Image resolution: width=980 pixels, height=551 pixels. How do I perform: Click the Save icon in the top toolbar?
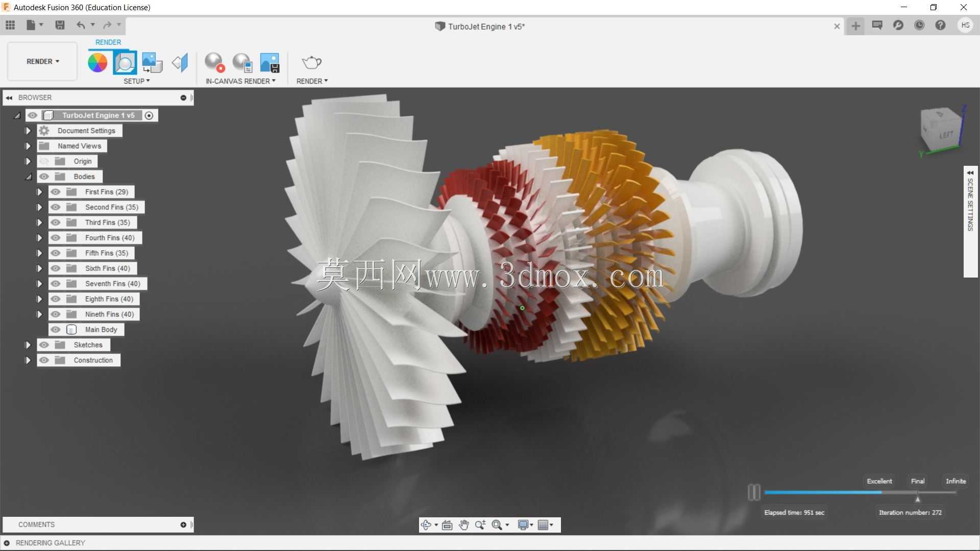60,25
